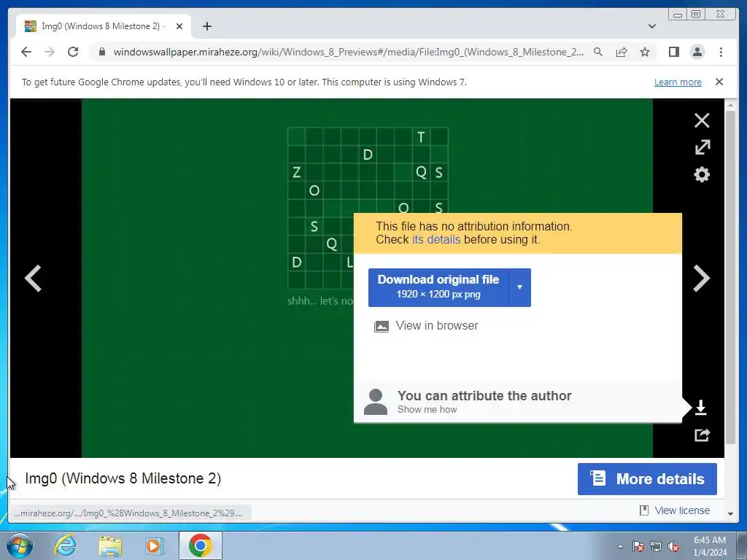Launch Internet Explorer from taskbar
The image size is (747, 560).
coord(65,545)
